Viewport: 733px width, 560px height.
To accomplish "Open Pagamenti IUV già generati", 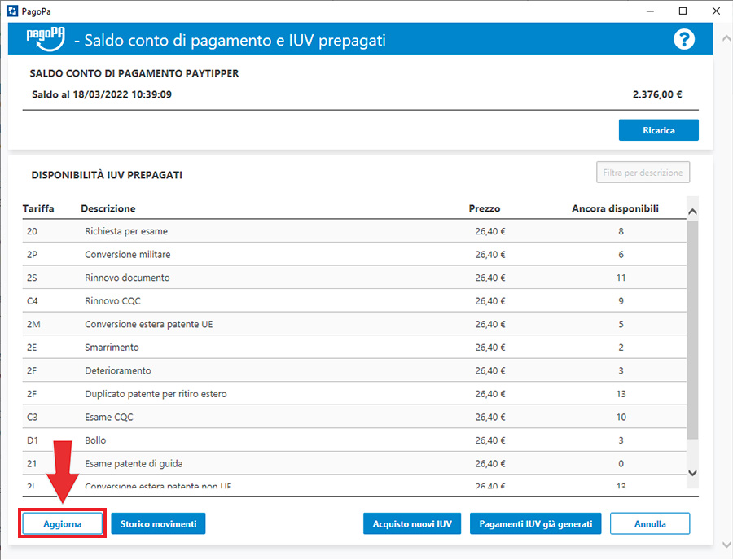I will (x=535, y=523).
